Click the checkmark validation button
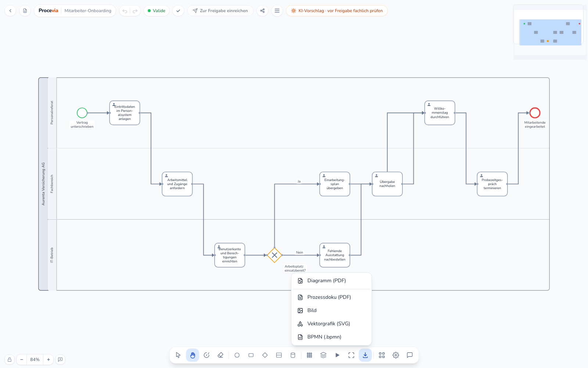 [x=178, y=11]
